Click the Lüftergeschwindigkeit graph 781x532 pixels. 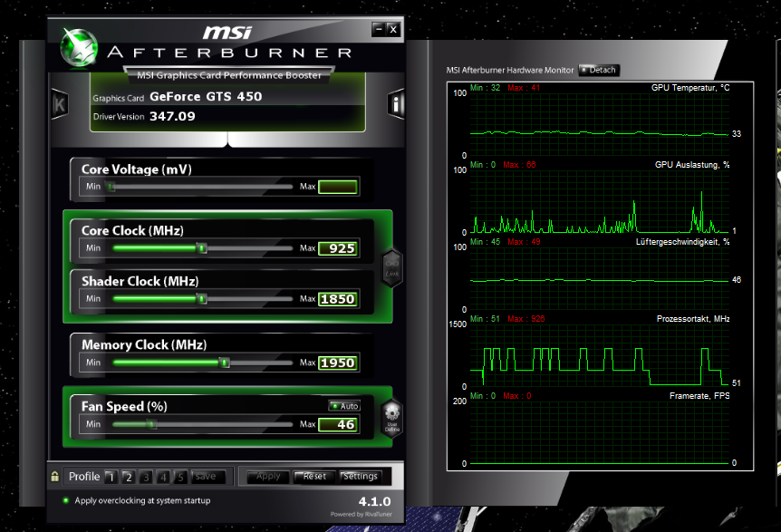coord(599,278)
